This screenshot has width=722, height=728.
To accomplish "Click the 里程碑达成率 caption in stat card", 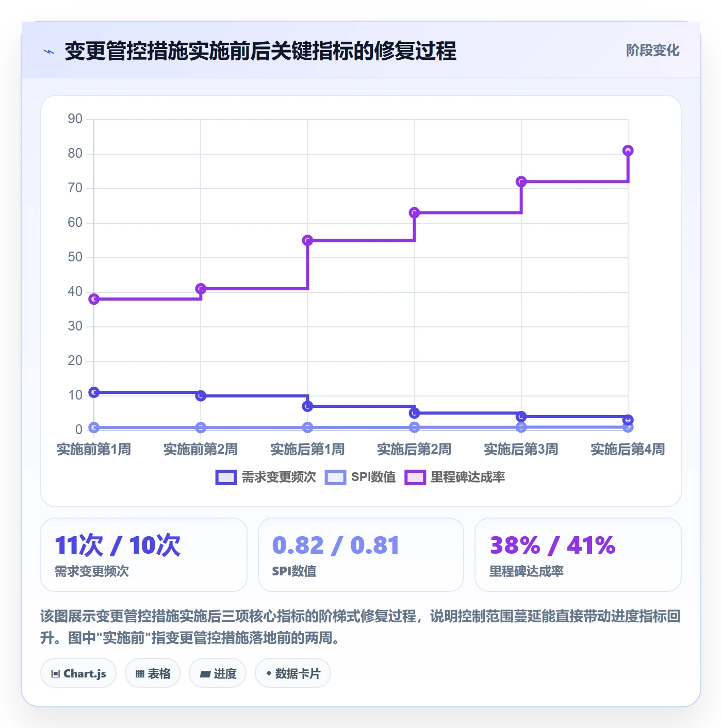I will tap(527, 571).
